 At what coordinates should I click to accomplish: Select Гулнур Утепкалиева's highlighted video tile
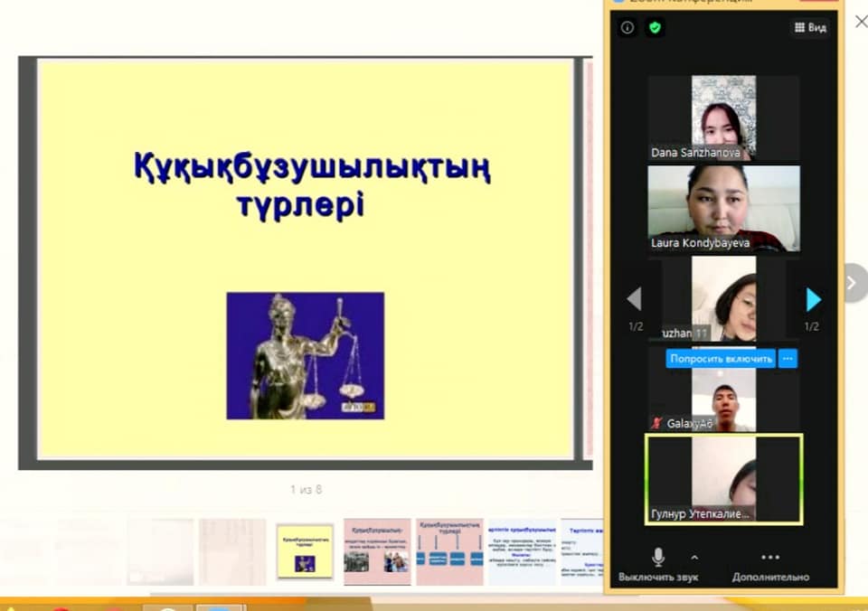[723, 479]
